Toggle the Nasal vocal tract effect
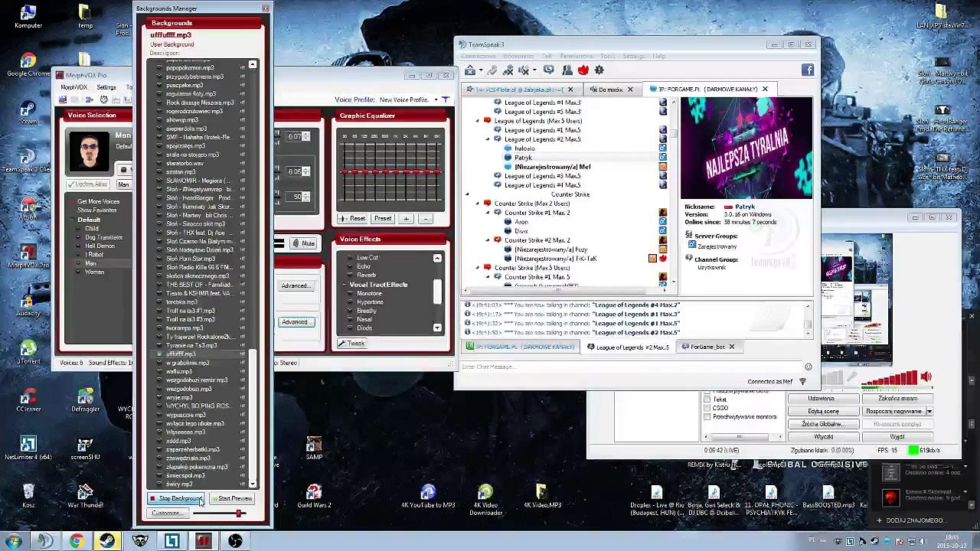This screenshot has height=551, width=980. [364, 319]
